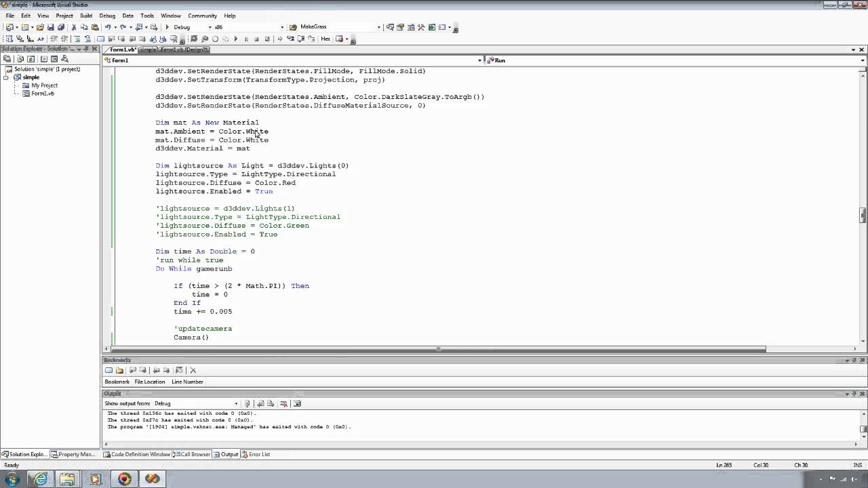
Task: Cut selection with the scissors icon
Action: pyautogui.click(x=73, y=27)
